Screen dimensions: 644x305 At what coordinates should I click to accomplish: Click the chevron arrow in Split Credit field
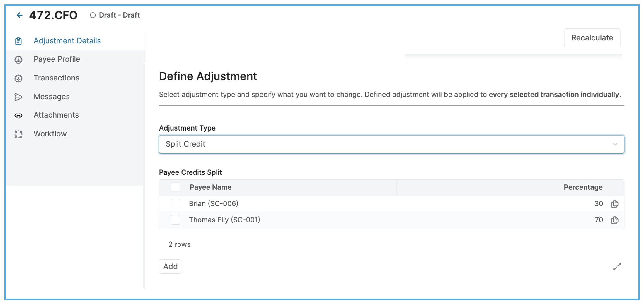point(615,145)
